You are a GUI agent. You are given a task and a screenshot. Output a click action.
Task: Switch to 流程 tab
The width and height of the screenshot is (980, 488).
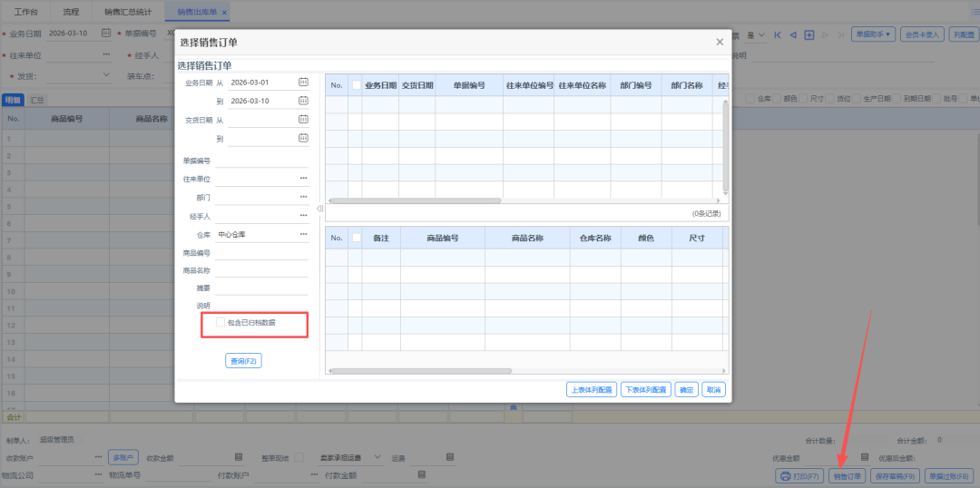coord(71,12)
